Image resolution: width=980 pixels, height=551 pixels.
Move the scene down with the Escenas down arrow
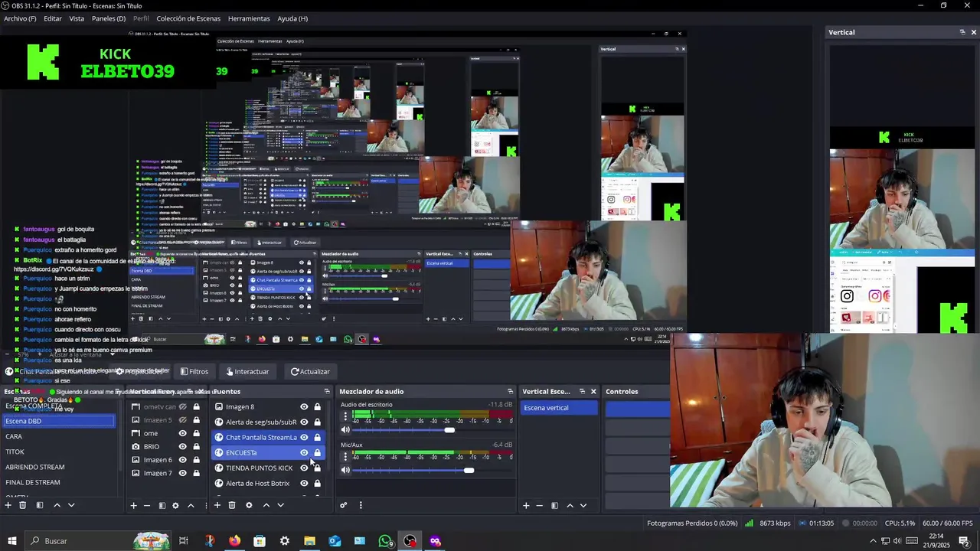pyautogui.click(x=71, y=505)
